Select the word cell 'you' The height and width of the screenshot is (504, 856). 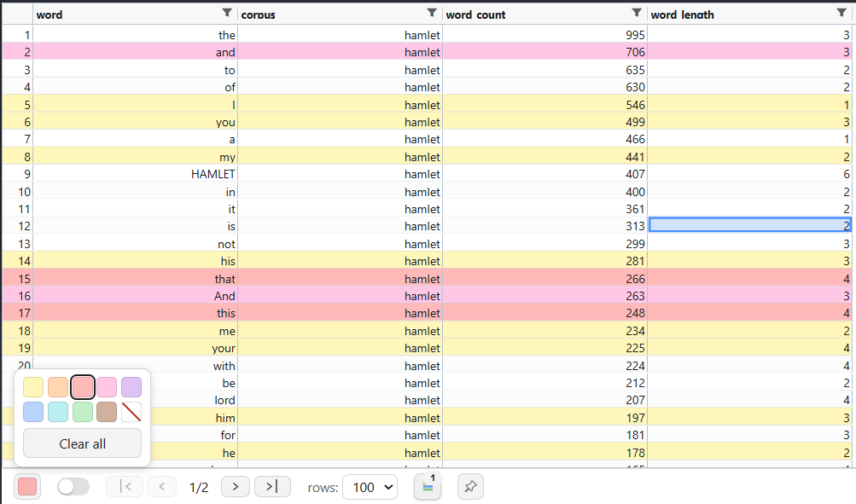pos(136,122)
